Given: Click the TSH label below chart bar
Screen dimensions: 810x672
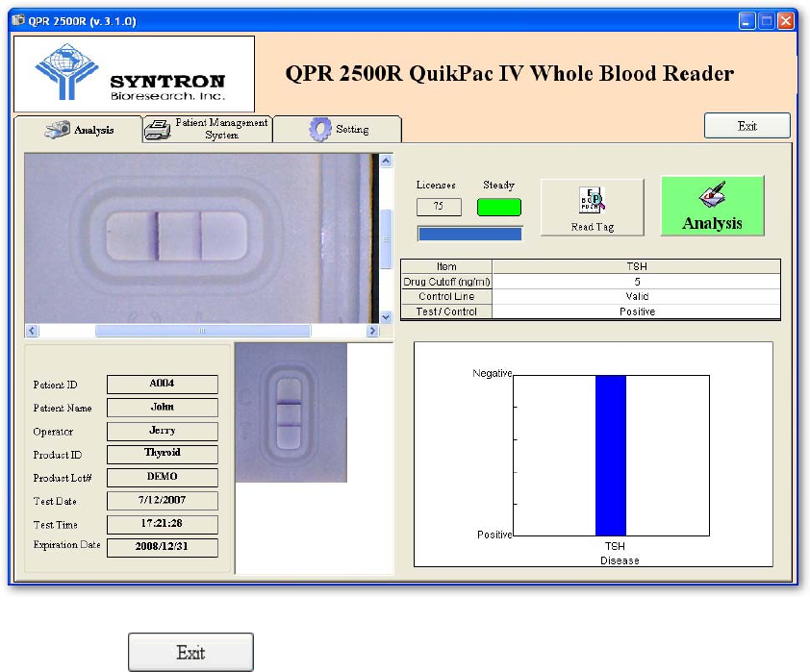Looking at the screenshot, I should click(x=615, y=546).
